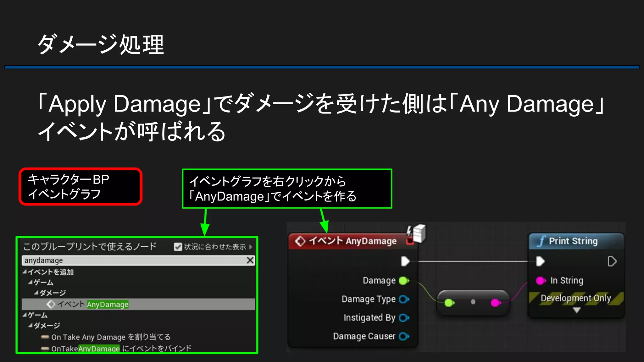
Task: Click the Development Only banner
Action: pyautogui.click(x=576, y=298)
